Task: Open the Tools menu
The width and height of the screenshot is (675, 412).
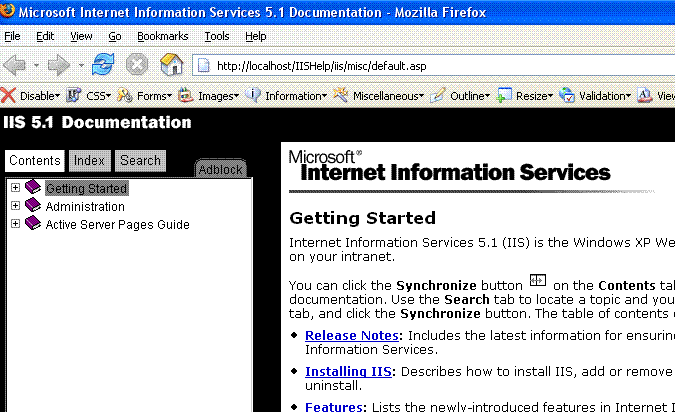Action: pos(217,36)
